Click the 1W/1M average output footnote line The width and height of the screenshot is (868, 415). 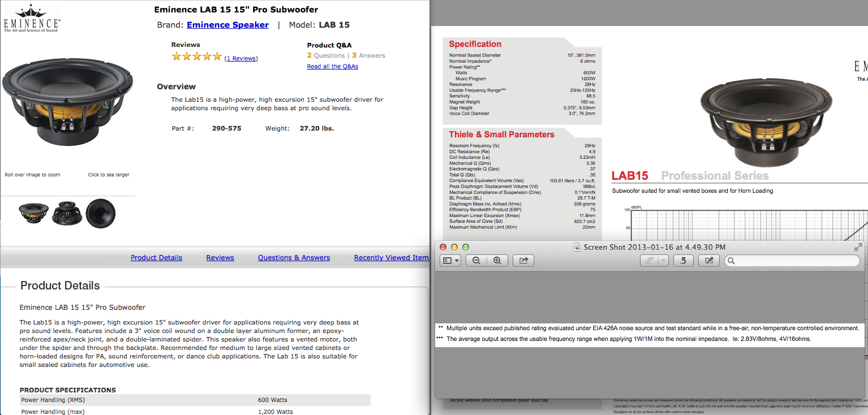click(x=625, y=339)
